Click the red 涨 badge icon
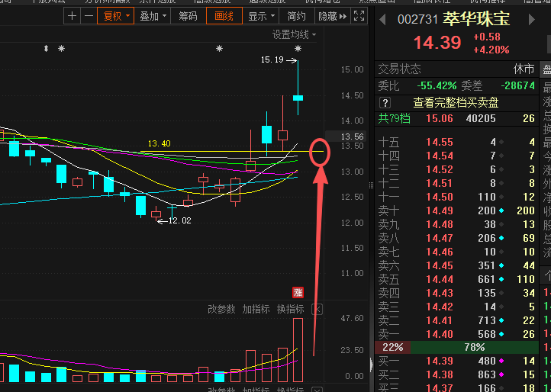 click(298, 292)
